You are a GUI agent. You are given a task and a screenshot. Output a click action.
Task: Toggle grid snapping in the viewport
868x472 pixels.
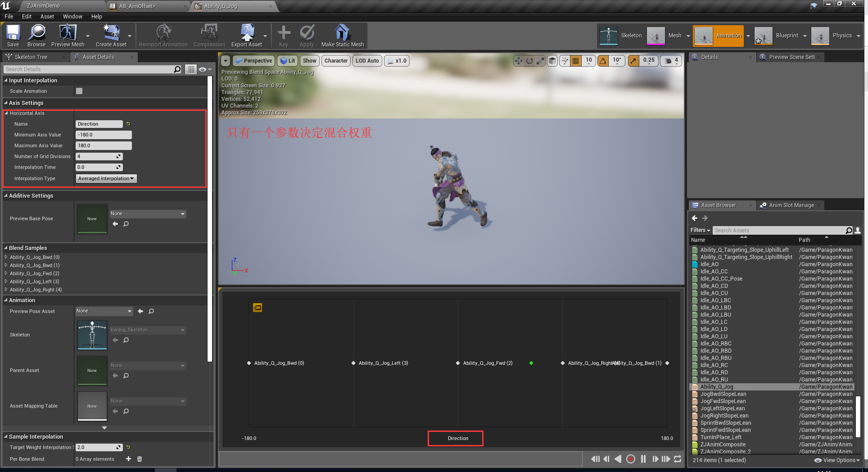click(x=575, y=60)
